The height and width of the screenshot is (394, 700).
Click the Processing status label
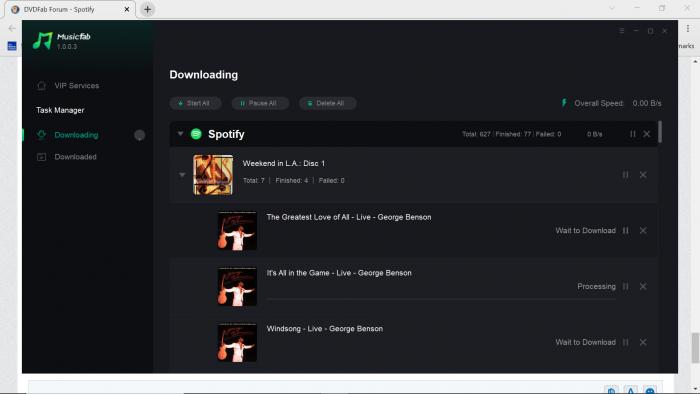click(596, 286)
